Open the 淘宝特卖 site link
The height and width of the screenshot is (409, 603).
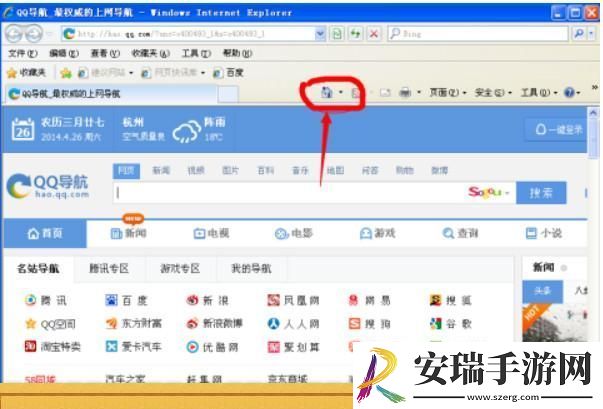point(53,347)
